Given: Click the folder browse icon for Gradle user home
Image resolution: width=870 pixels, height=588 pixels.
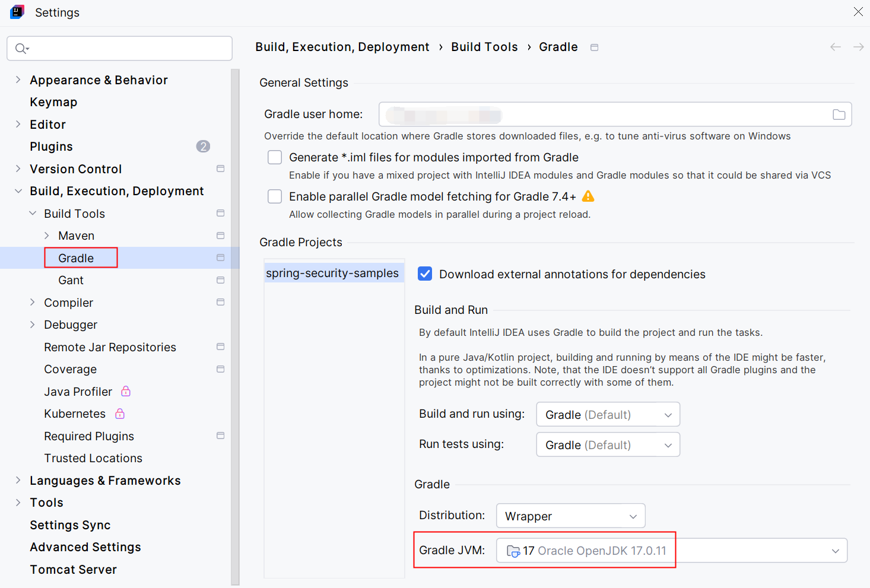Looking at the screenshot, I should [x=839, y=115].
